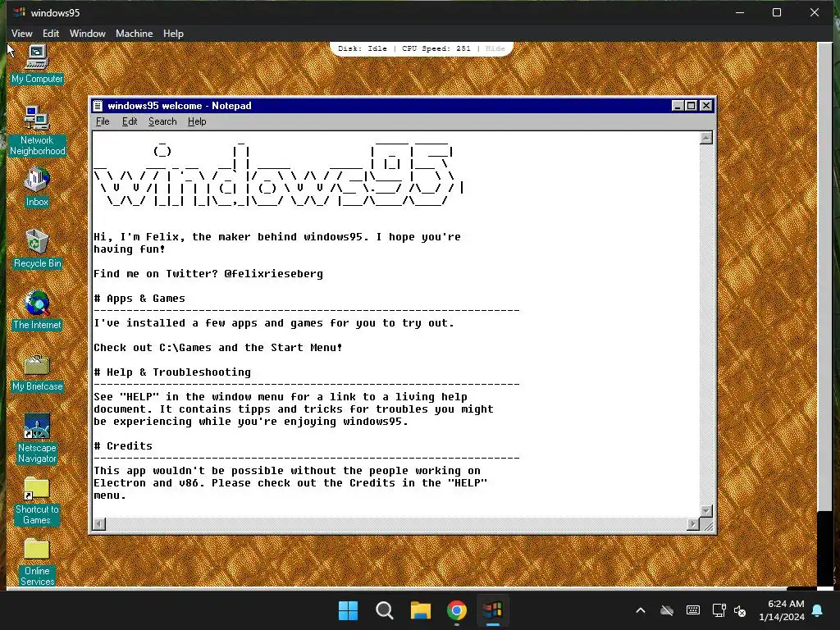Click the '# Apps & Games' heading

139,299
